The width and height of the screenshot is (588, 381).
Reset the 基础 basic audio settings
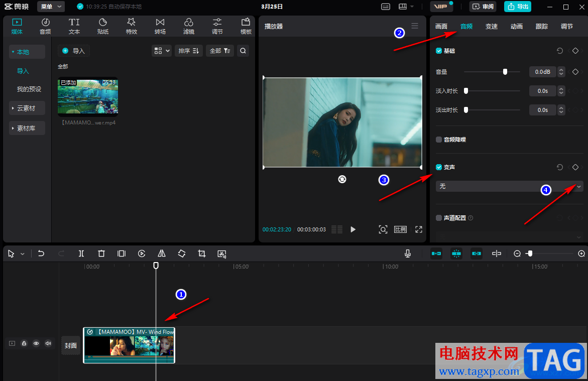[x=560, y=51]
